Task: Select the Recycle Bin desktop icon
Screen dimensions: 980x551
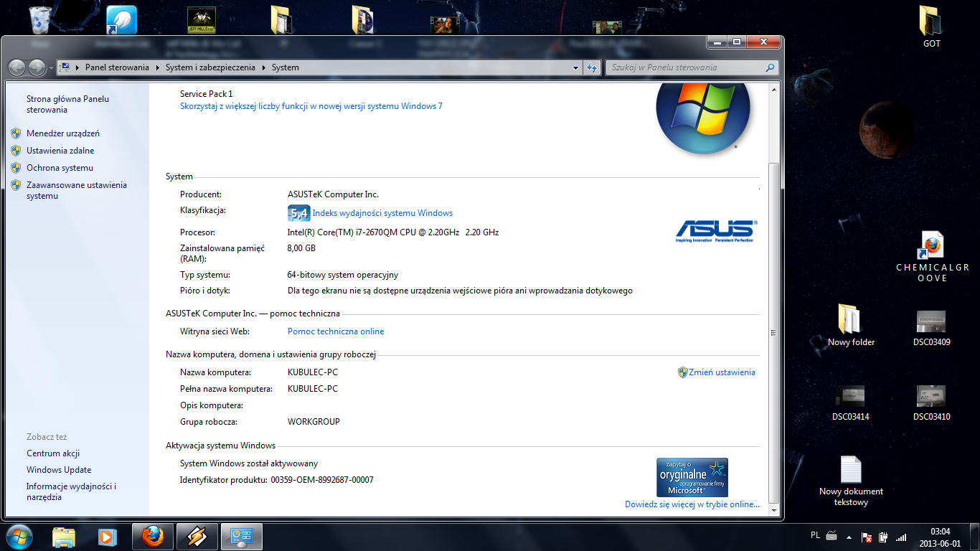Action: (42, 19)
